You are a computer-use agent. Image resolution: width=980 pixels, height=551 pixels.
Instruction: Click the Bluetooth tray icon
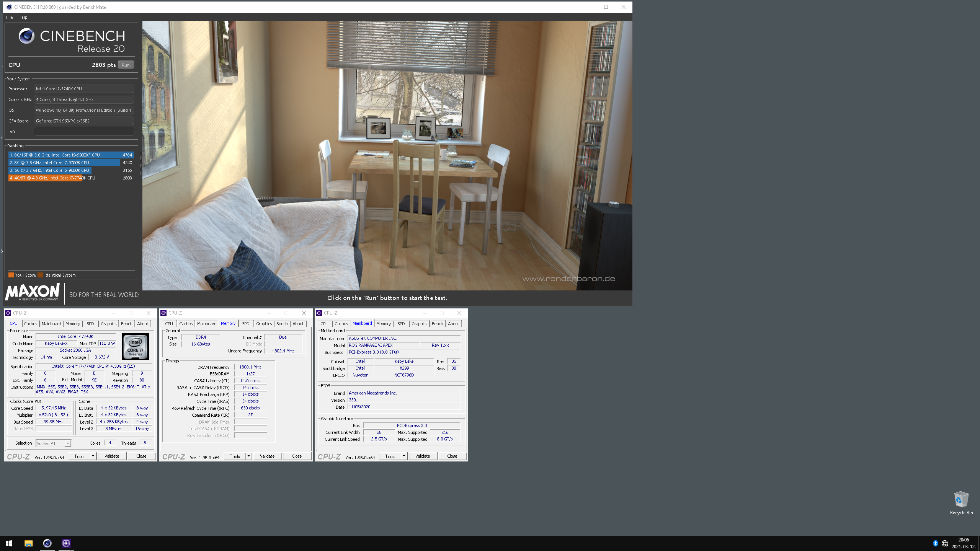(x=935, y=543)
